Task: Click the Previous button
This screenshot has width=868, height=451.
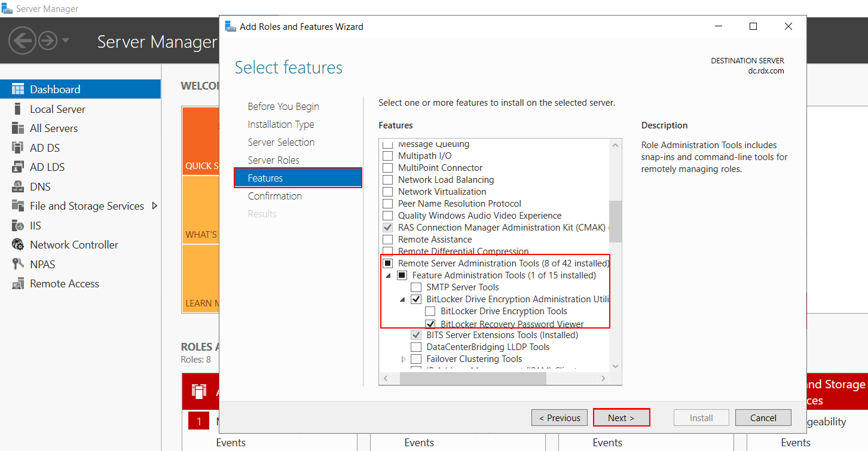Action: pos(559,417)
